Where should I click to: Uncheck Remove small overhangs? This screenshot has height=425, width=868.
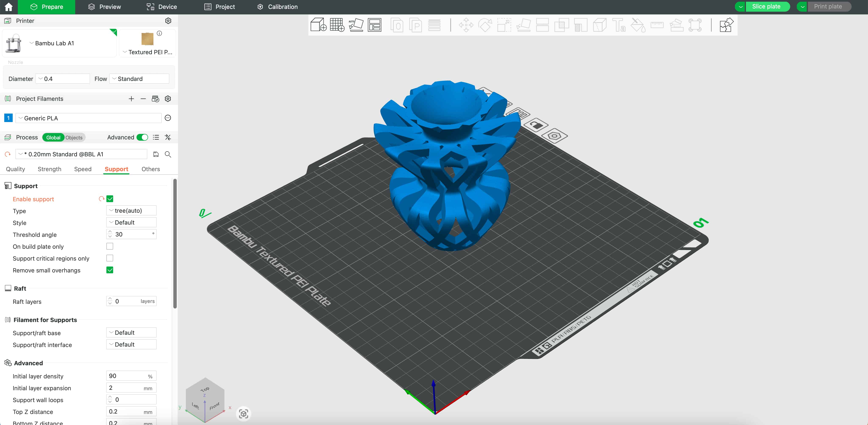click(x=110, y=270)
